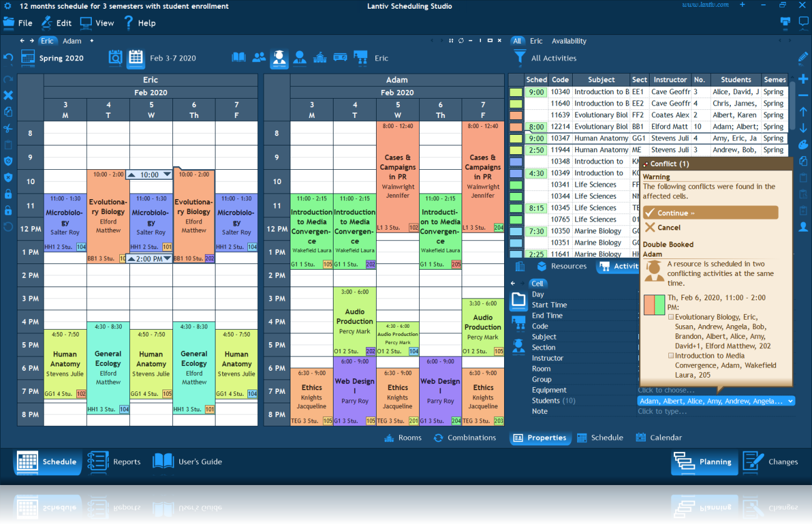This screenshot has height=525, width=812.
Task: Click the 2:00 PM end time down arrow
Action: tap(167, 258)
